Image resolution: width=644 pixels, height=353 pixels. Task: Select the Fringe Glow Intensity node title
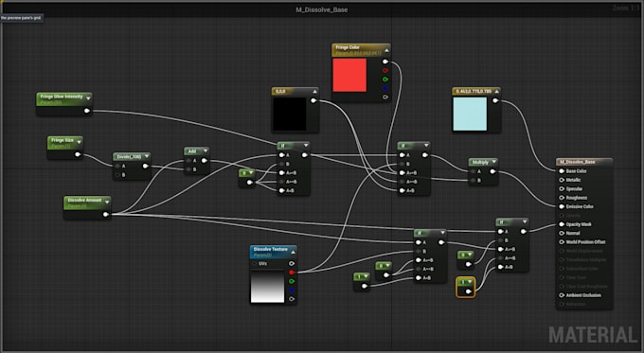point(62,97)
